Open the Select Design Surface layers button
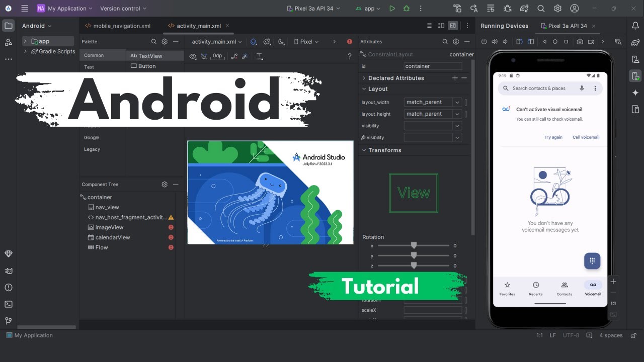The height and width of the screenshot is (362, 644). (x=254, y=42)
